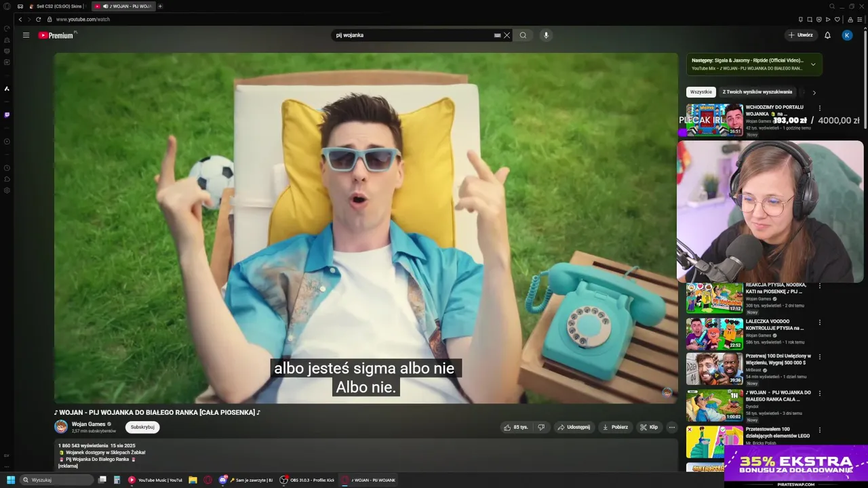Image resolution: width=868 pixels, height=488 pixels.
Task: Click the Wyszukaj taskbar search box
Action: (x=57, y=480)
